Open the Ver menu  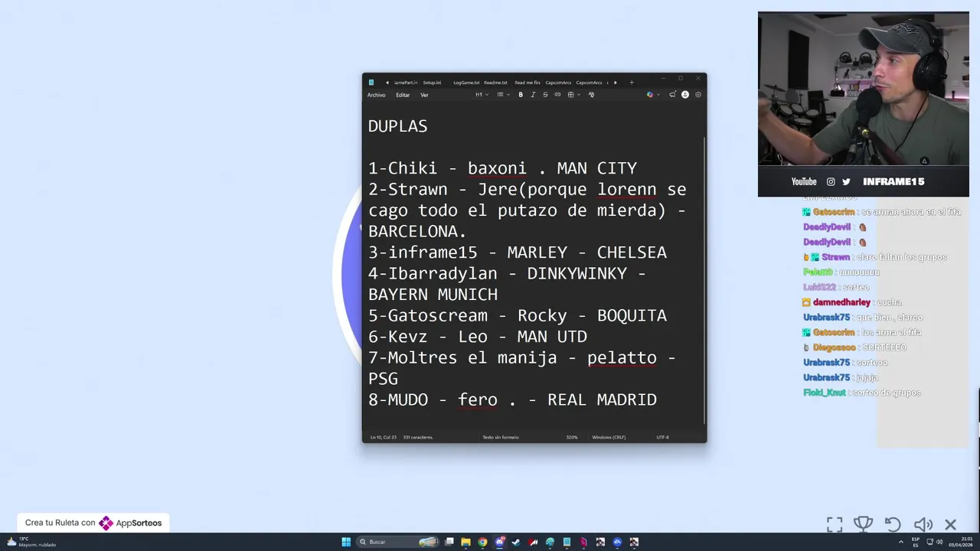(424, 95)
